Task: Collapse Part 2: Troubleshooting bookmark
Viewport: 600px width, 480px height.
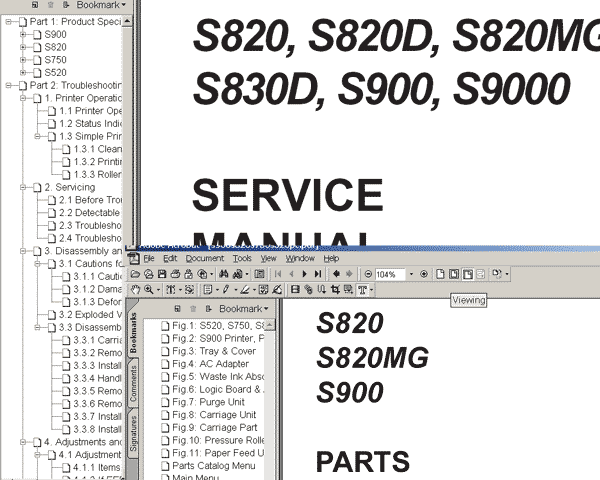Action: coord(8,85)
